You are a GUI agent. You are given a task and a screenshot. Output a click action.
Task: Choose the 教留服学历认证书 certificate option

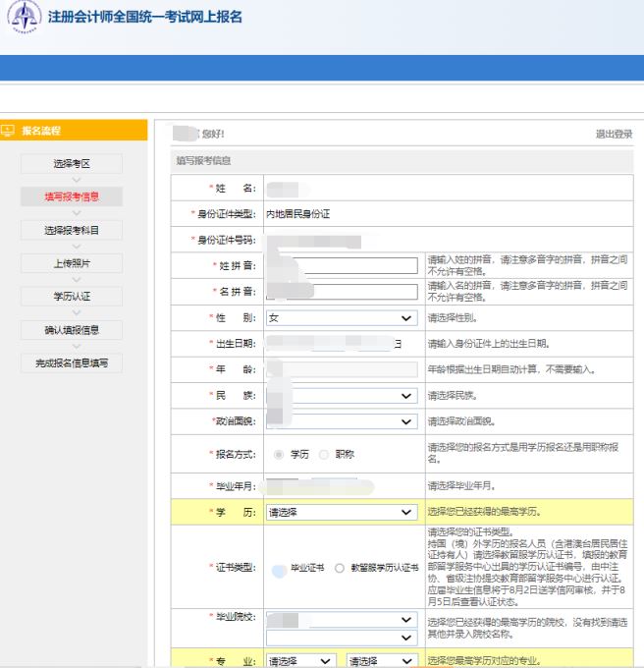[x=340, y=568]
